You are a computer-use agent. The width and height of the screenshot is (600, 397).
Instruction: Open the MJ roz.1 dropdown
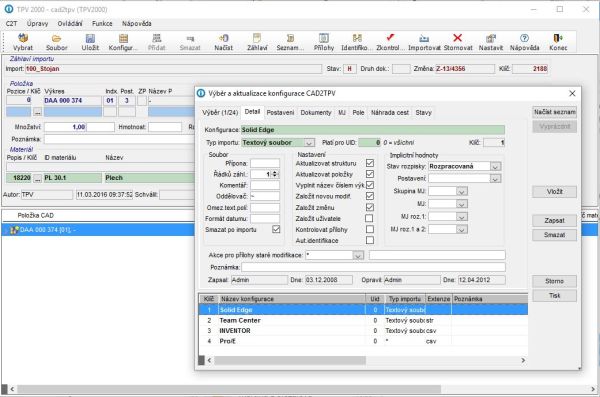tap(461, 217)
